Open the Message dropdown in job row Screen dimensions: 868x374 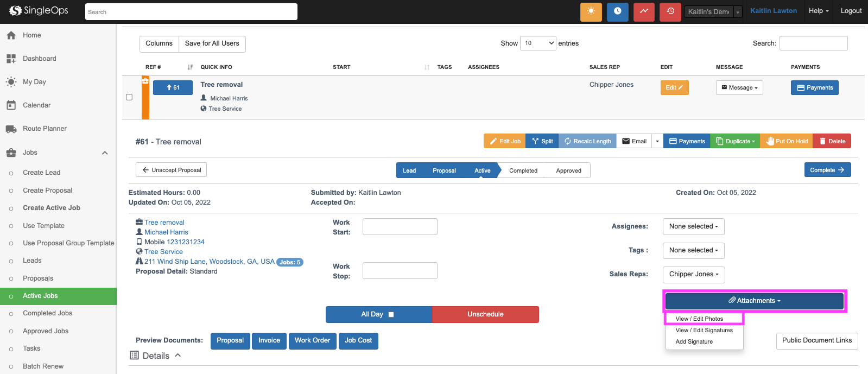point(739,88)
